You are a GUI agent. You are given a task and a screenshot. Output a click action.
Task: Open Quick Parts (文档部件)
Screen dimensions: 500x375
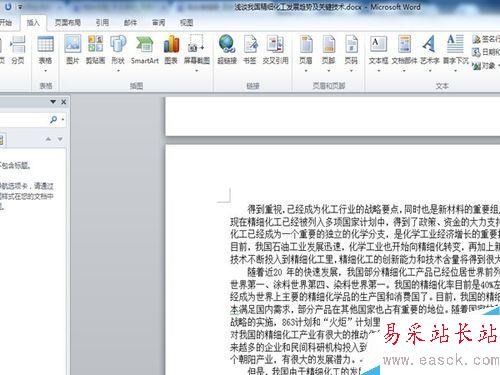[x=404, y=53]
